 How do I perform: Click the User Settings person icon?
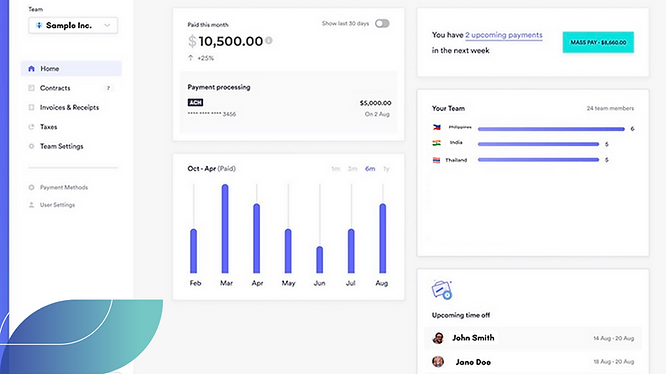[31, 205]
